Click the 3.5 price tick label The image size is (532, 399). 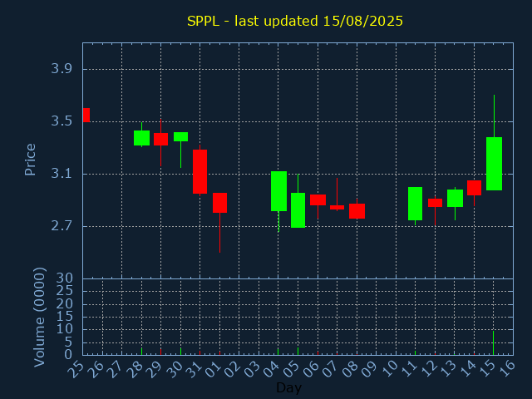(x=62, y=121)
